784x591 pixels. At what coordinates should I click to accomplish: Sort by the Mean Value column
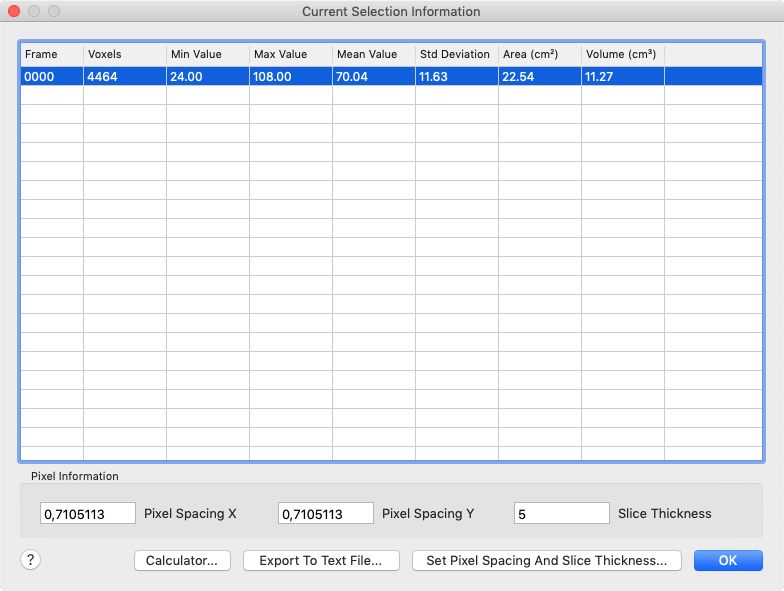pyautogui.click(x=373, y=54)
